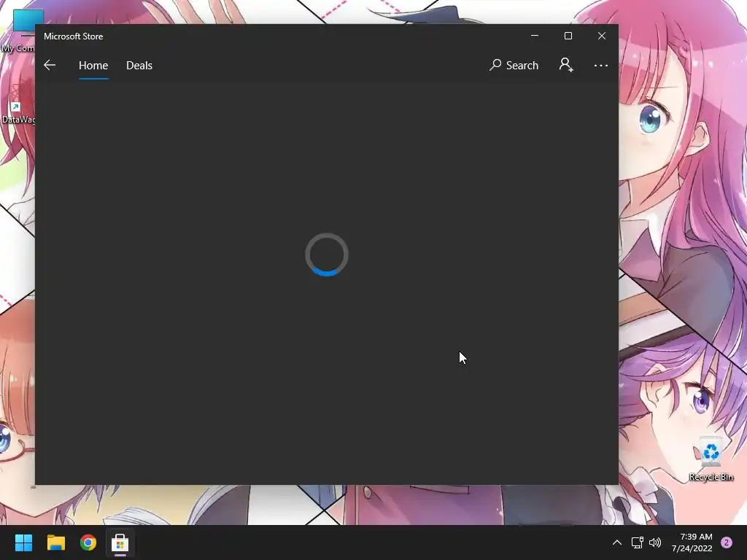Launch File Explorer from the taskbar
The height and width of the screenshot is (560, 747).
[55, 542]
